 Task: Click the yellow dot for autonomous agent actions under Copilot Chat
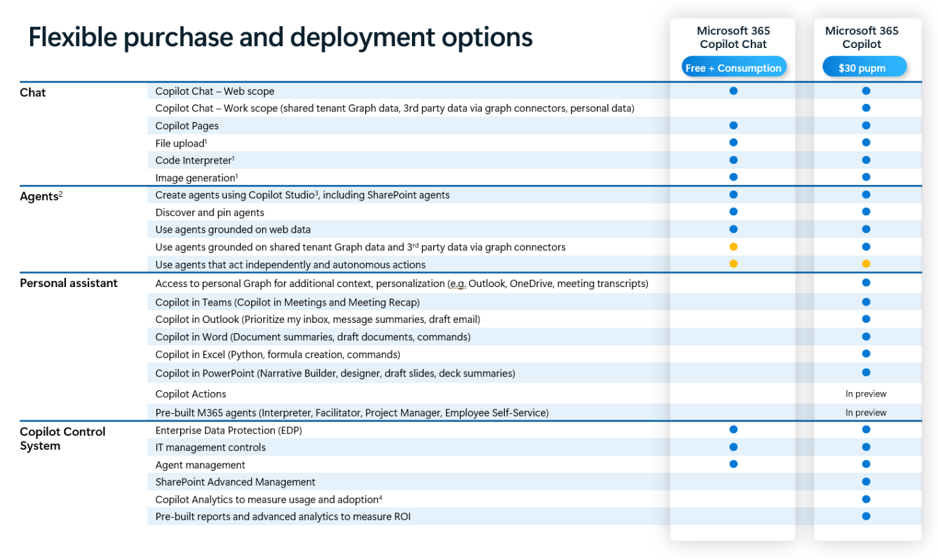pos(732,263)
